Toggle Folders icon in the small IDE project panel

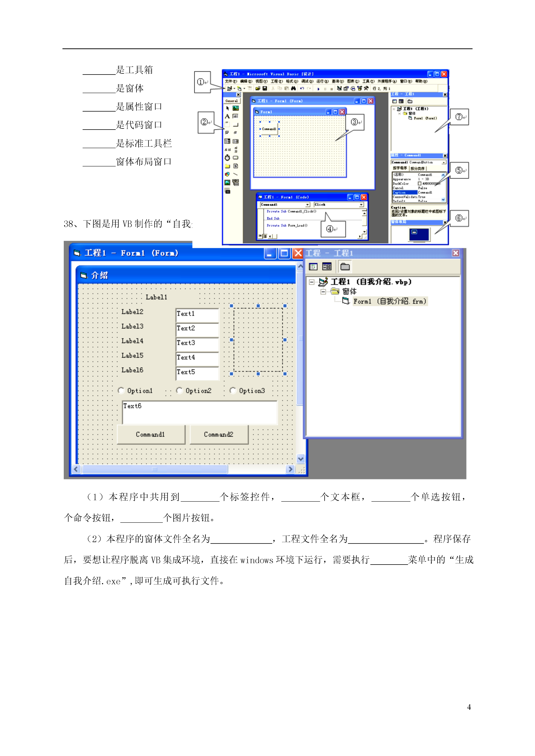pos(410,101)
